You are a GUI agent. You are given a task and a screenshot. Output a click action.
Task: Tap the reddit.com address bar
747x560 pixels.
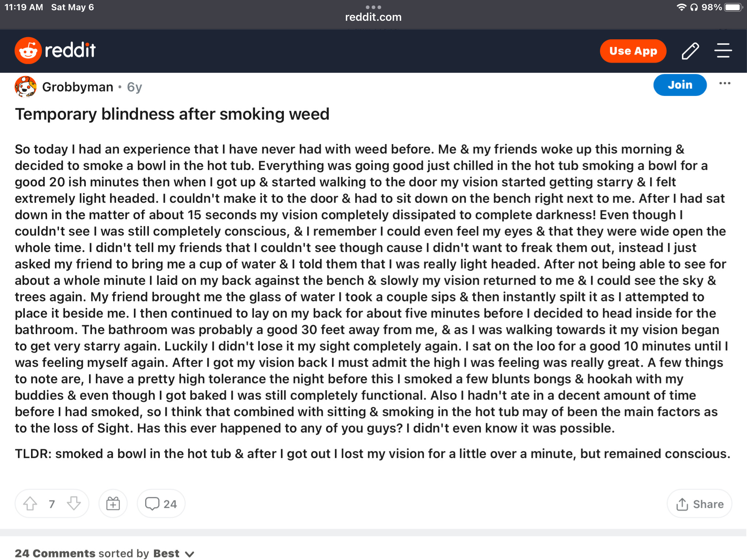coord(373,17)
